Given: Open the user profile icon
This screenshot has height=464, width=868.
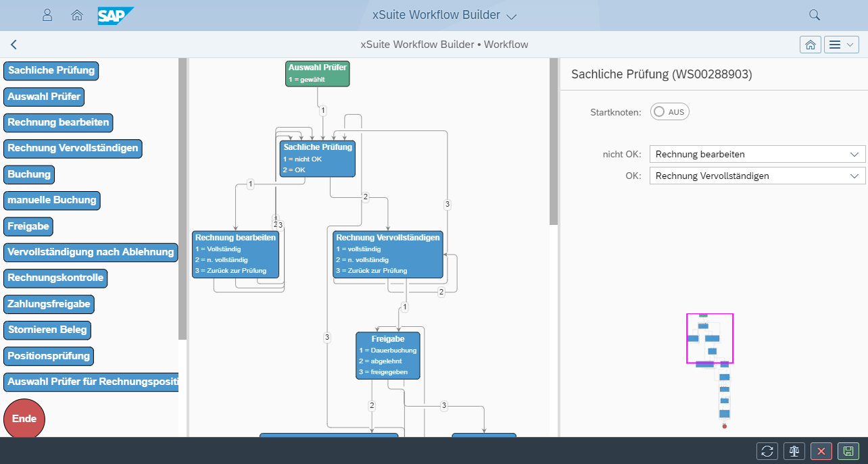Looking at the screenshot, I should click(47, 14).
